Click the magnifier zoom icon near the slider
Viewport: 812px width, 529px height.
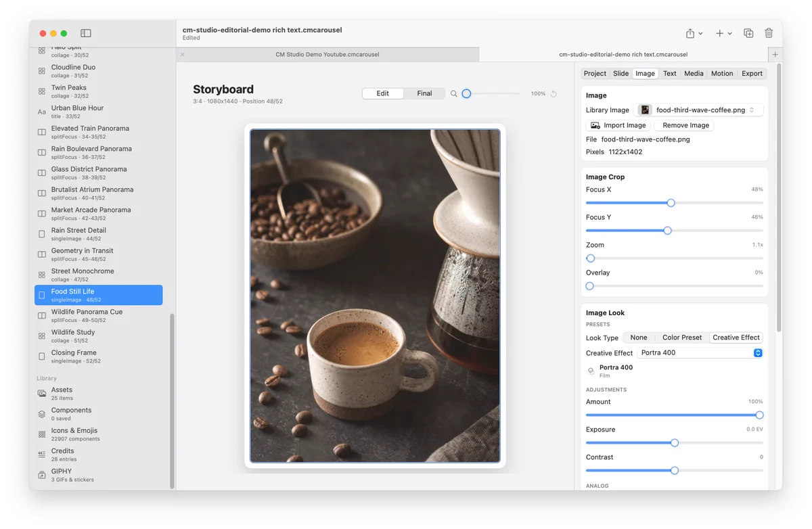click(454, 94)
